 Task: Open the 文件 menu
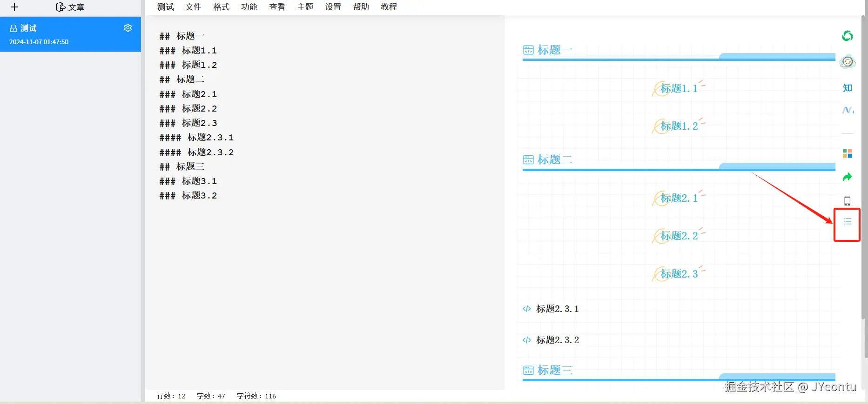[193, 7]
